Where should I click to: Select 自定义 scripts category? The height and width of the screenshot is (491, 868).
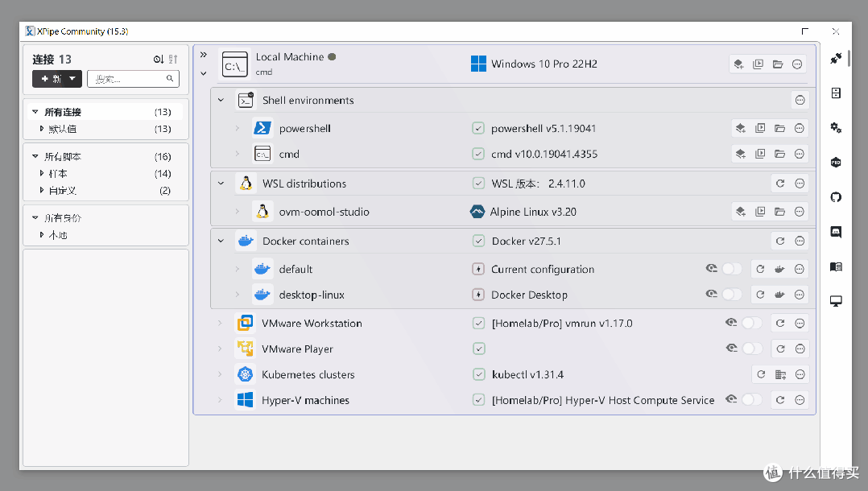(x=105, y=191)
